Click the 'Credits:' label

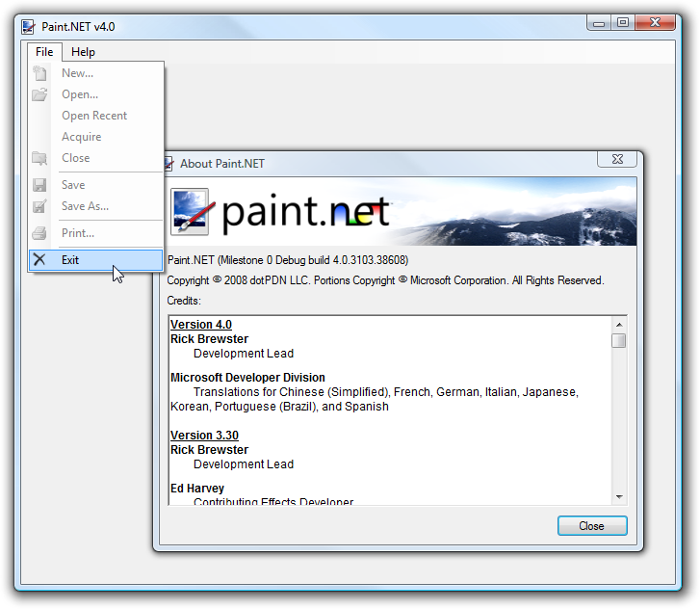click(184, 301)
